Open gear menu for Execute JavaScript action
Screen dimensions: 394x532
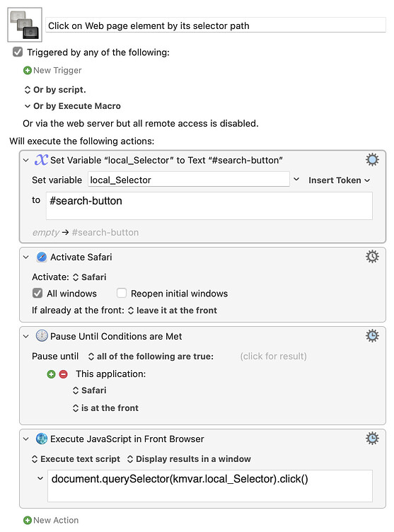372,439
